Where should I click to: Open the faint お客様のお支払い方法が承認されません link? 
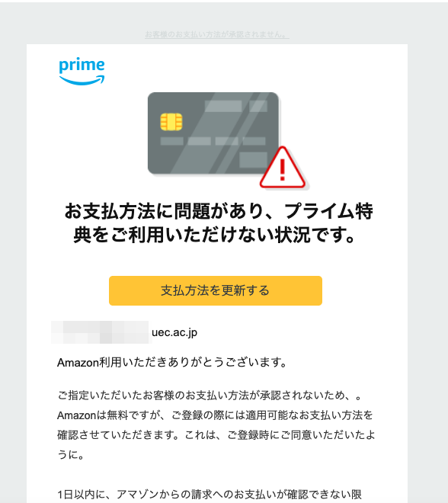[x=217, y=34]
